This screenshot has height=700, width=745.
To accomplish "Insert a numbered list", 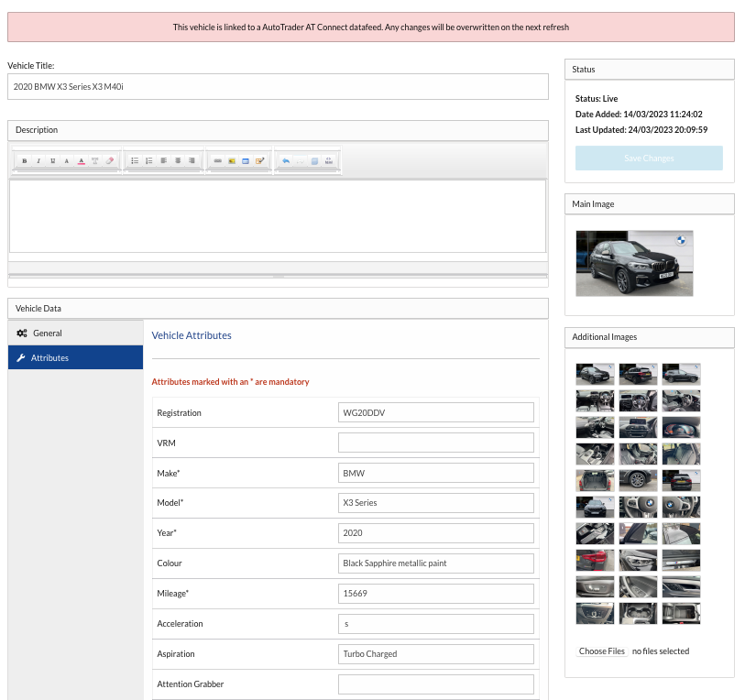I will [x=148, y=160].
